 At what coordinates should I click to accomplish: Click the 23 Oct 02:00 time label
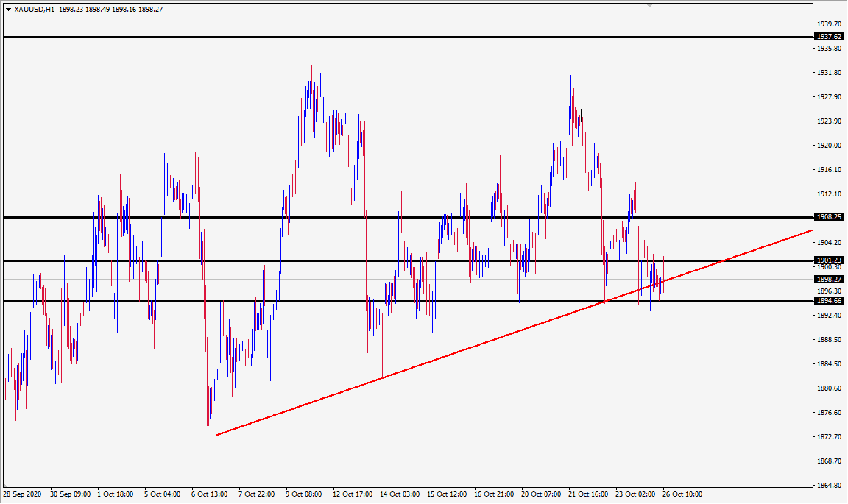click(635, 494)
